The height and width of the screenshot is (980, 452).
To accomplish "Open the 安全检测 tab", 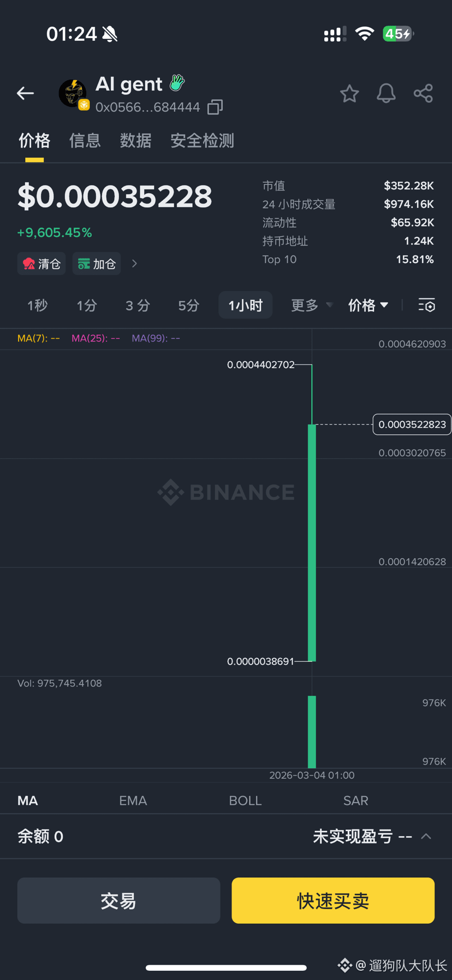I will pyautogui.click(x=202, y=141).
